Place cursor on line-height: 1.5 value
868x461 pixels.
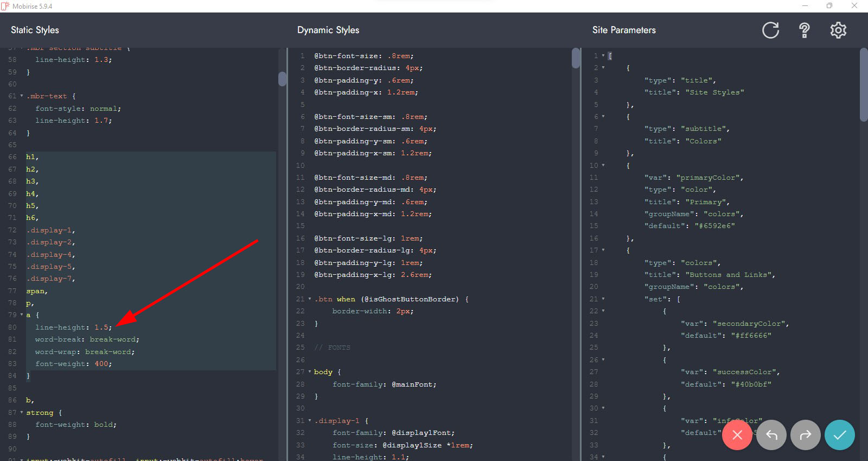(x=101, y=327)
